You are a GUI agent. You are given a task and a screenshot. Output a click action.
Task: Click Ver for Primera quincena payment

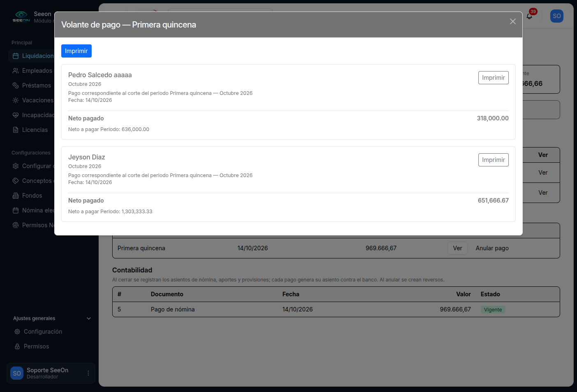click(x=457, y=248)
